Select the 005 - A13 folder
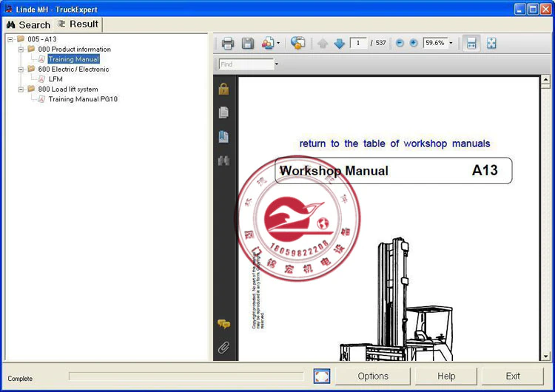 click(42, 39)
